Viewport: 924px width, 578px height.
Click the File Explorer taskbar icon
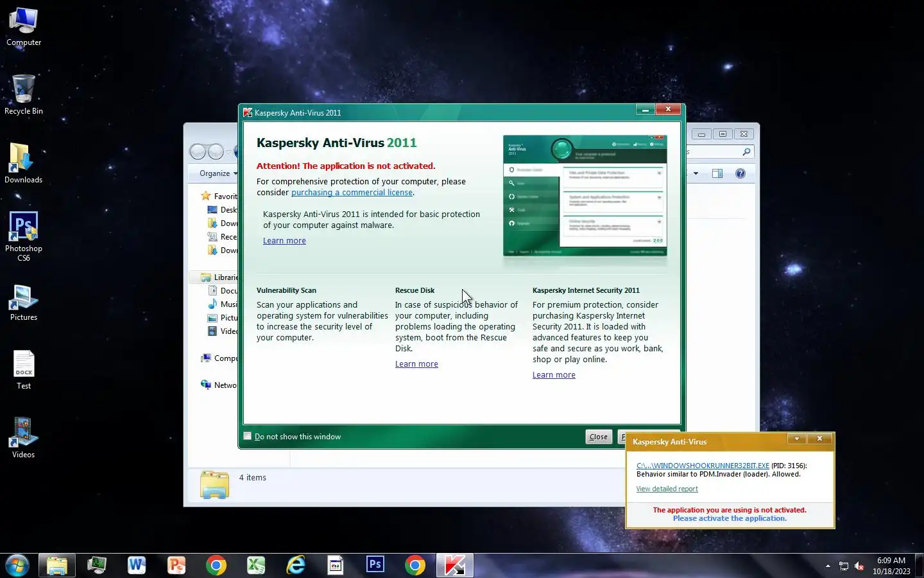[57, 566]
